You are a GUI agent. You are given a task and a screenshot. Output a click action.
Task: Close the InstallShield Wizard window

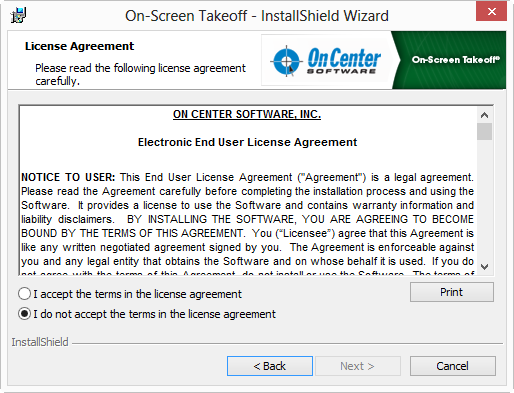point(491,12)
